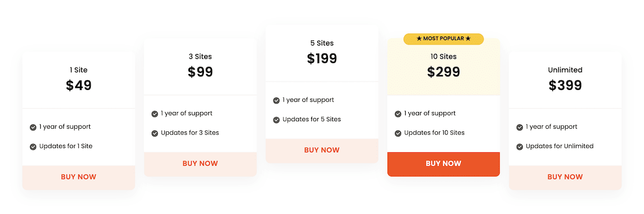
Task: Select the $299 price in highlighted card
Action: (444, 72)
